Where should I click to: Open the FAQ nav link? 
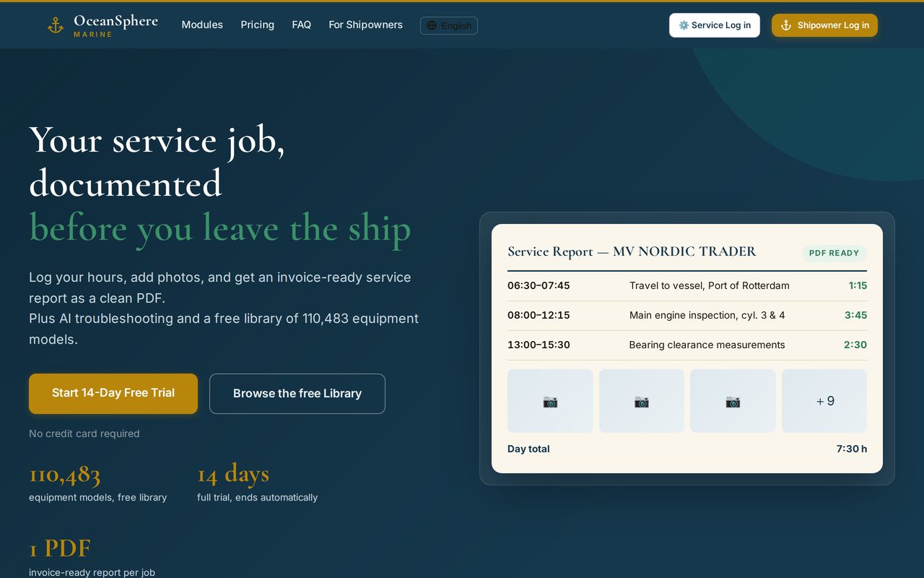coord(302,25)
